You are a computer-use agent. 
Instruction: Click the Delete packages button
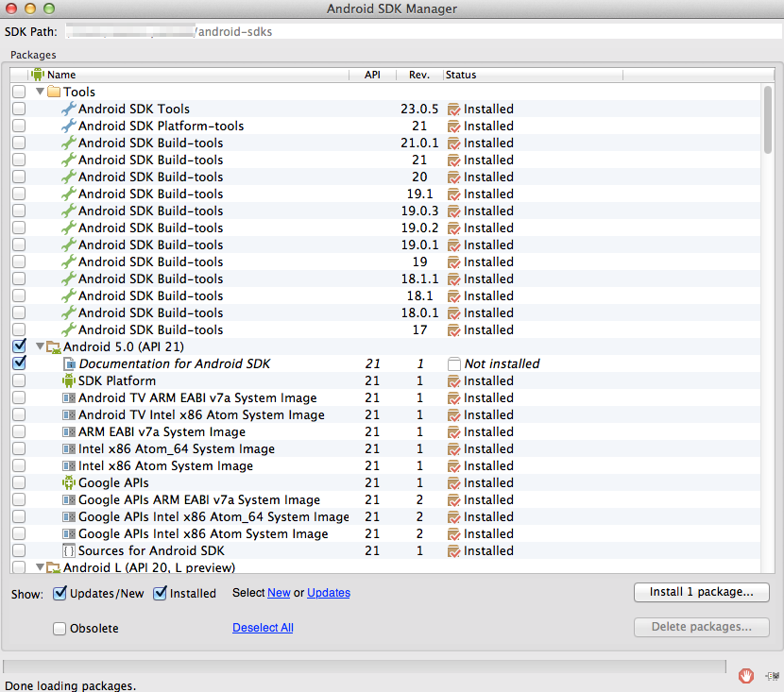pyautogui.click(x=702, y=627)
